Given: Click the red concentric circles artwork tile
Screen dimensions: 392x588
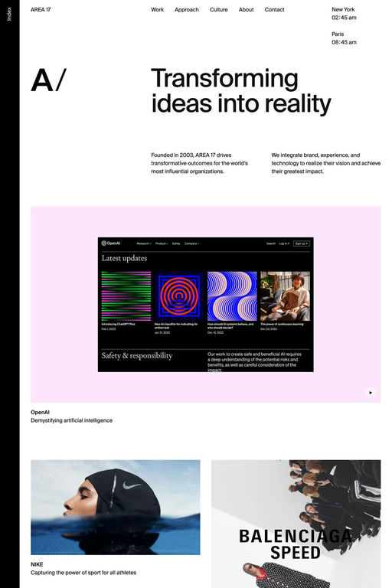Looking at the screenshot, I should click(x=179, y=296).
